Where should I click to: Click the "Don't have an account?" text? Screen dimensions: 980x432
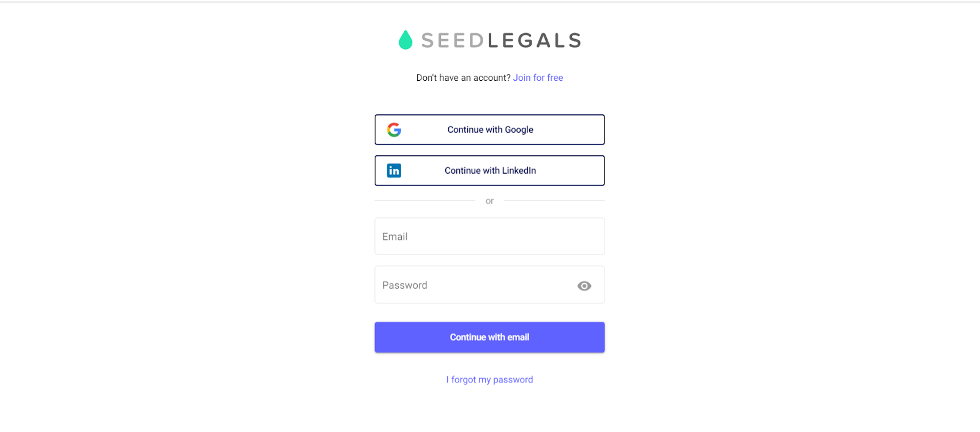[463, 78]
